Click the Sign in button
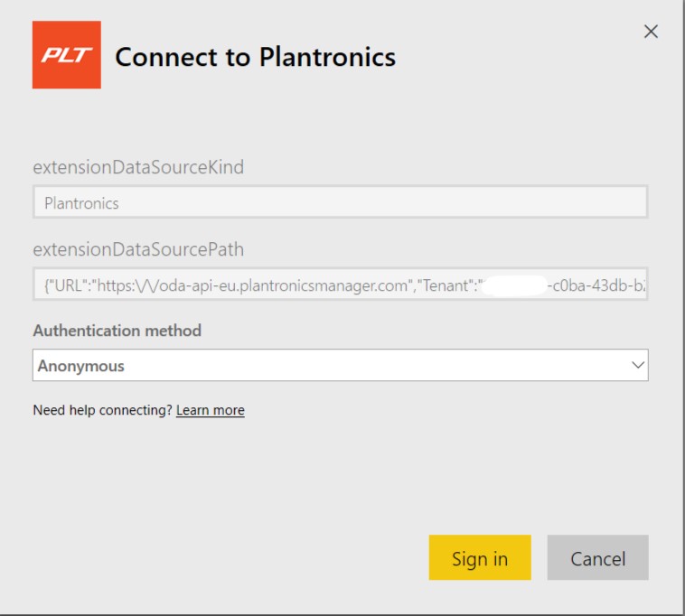Viewport: 685px width, 616px height. 480,557
